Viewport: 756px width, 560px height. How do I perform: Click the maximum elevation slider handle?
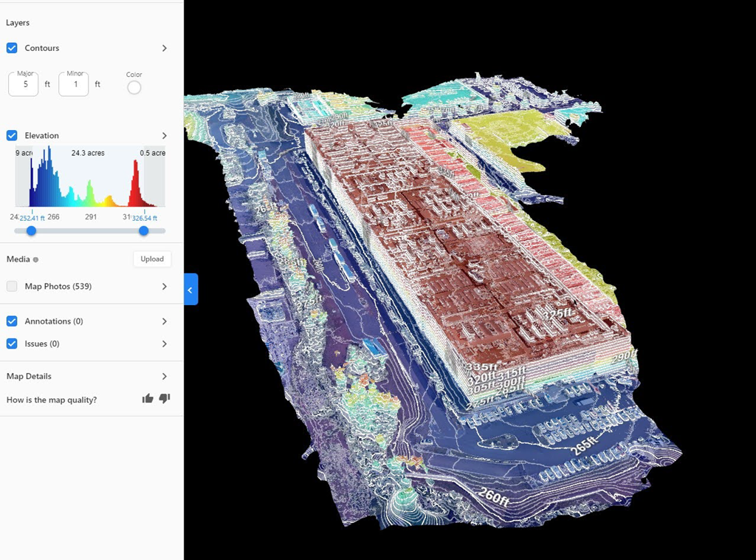pyautogui.click(x=144, y=231)
